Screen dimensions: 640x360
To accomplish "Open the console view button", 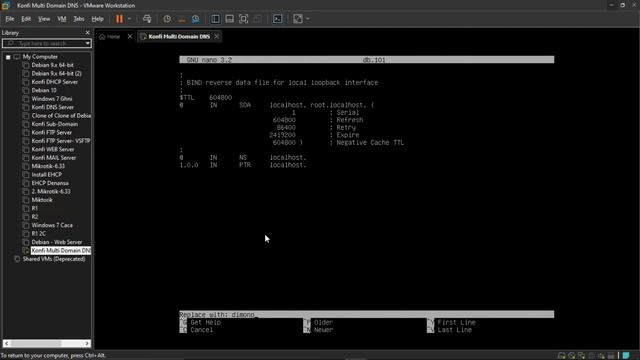I will click(278, 19).
